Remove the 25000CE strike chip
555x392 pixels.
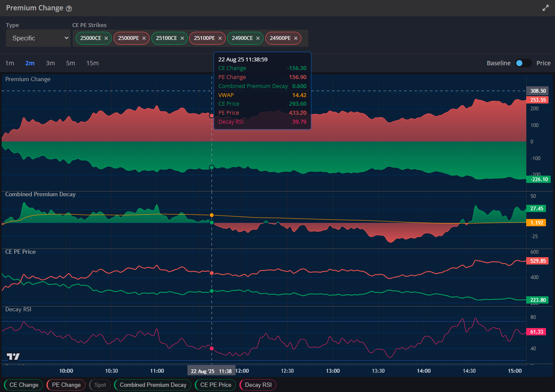(106, 38)
